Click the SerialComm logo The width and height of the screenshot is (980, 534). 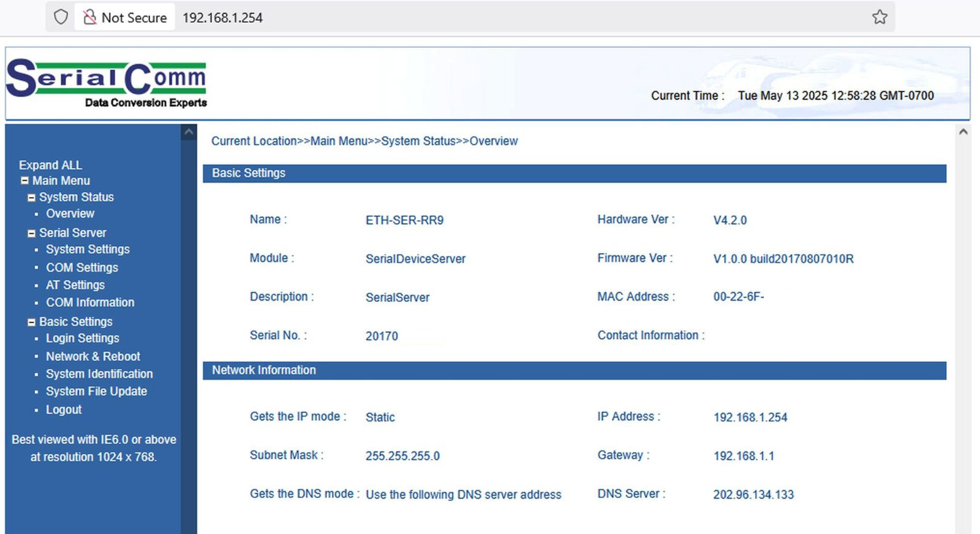tap(107, 83)
